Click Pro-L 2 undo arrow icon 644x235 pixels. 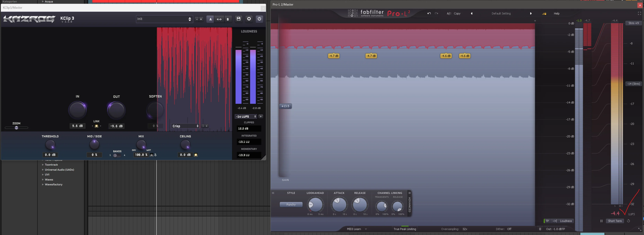point(429,14)
